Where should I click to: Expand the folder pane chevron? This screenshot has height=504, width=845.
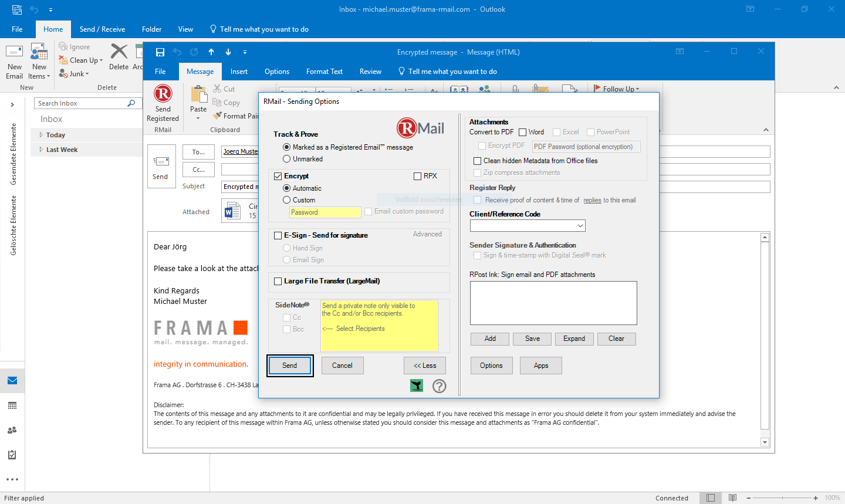click(x=12, y=105)
